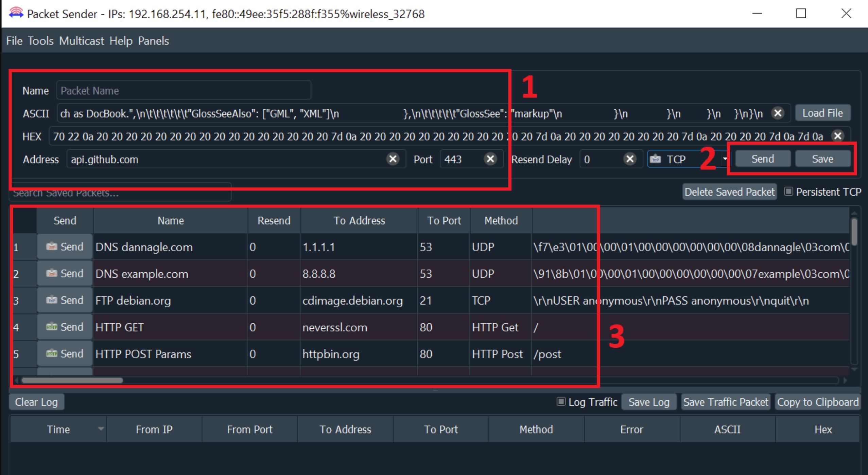Image resolution: width=868 pixels, height=475 pixels.
Task: Open the Tools menu
Action: coord(40,41)
